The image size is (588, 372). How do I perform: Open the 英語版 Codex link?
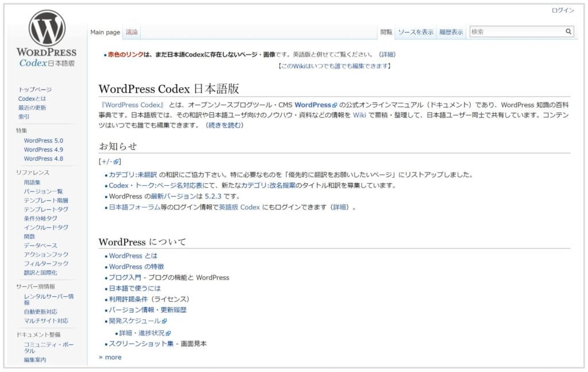(239, 207)
